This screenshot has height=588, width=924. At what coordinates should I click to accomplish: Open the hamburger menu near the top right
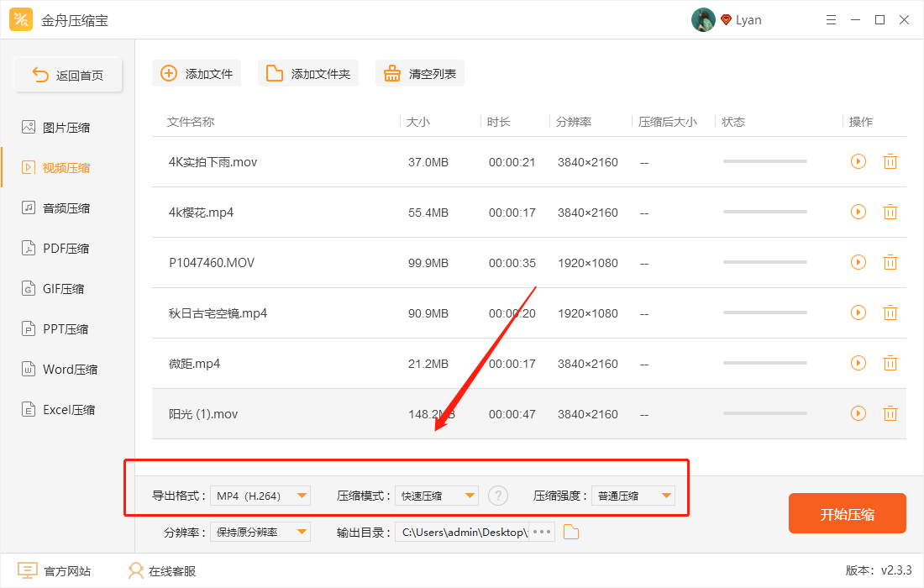[x=831, y=18]
